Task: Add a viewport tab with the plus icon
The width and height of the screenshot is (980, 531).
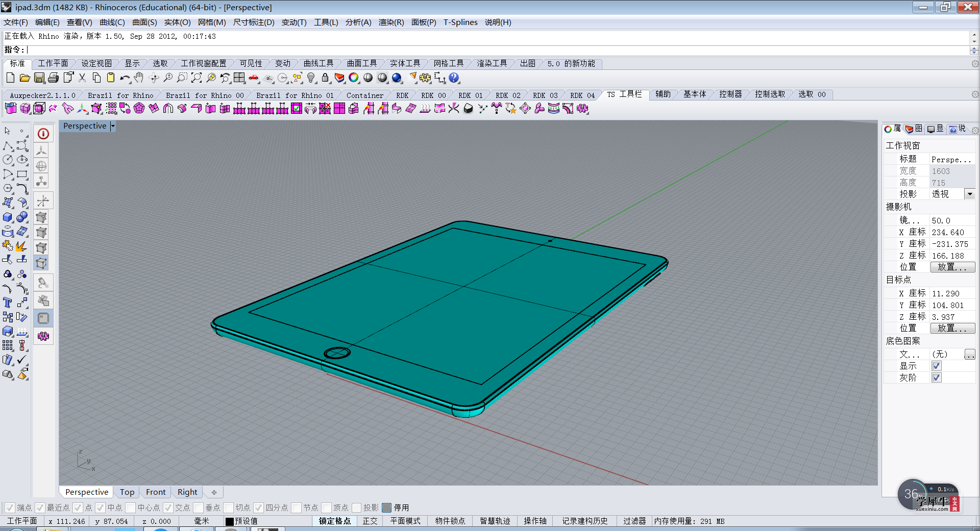Action: 214,492
